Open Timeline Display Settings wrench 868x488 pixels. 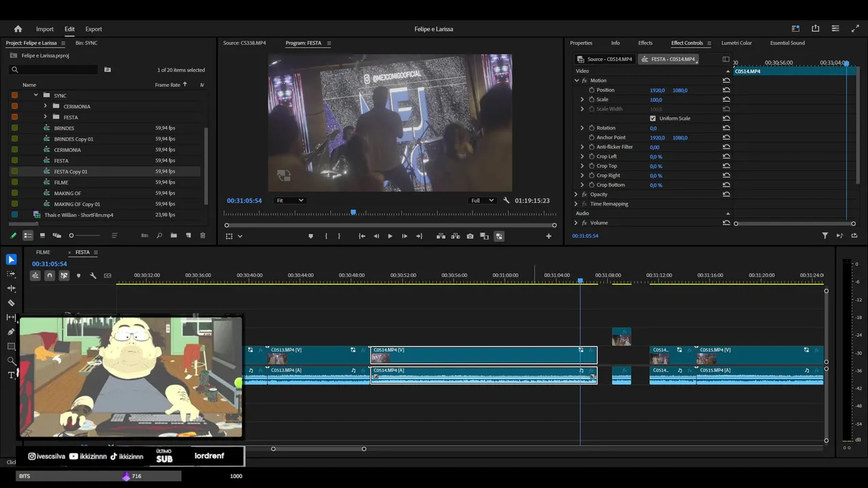click(93, 276)
